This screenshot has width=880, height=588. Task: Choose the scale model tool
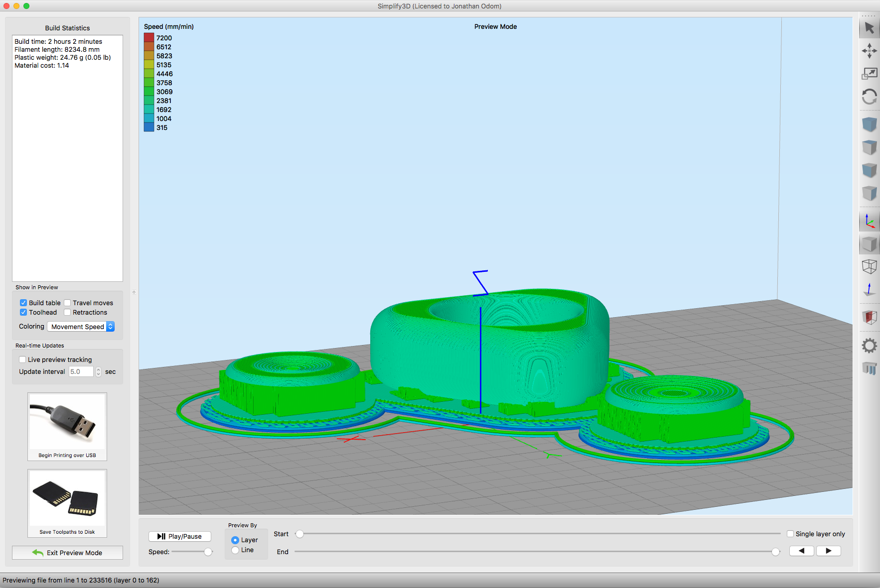[x=870, y=74]
